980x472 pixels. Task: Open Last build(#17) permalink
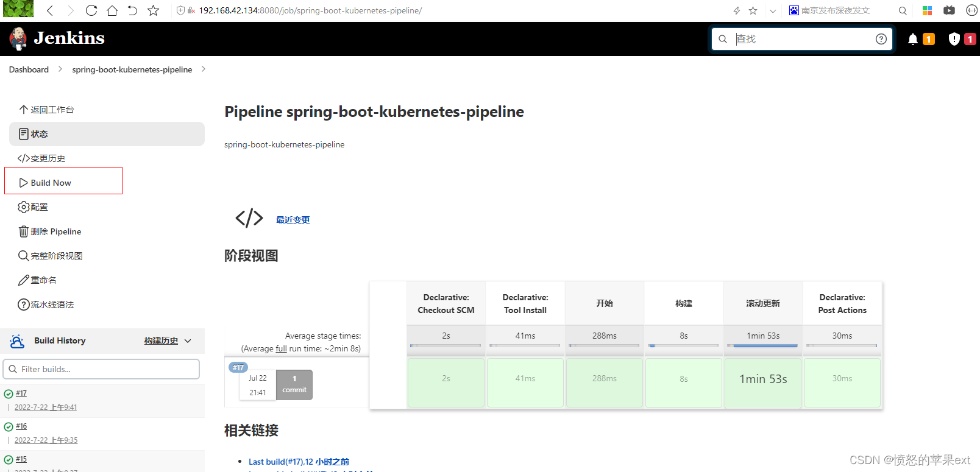[299, 462]
